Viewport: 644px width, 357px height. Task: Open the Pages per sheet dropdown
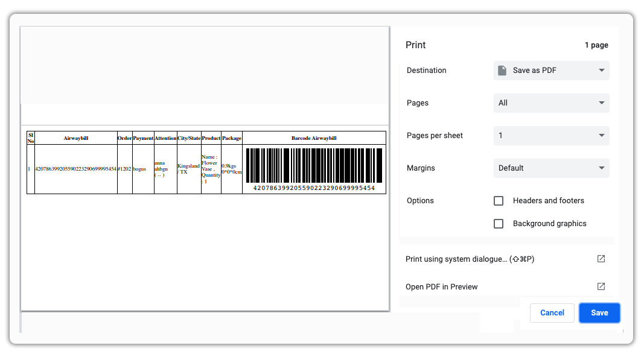(x=551, y=136)
